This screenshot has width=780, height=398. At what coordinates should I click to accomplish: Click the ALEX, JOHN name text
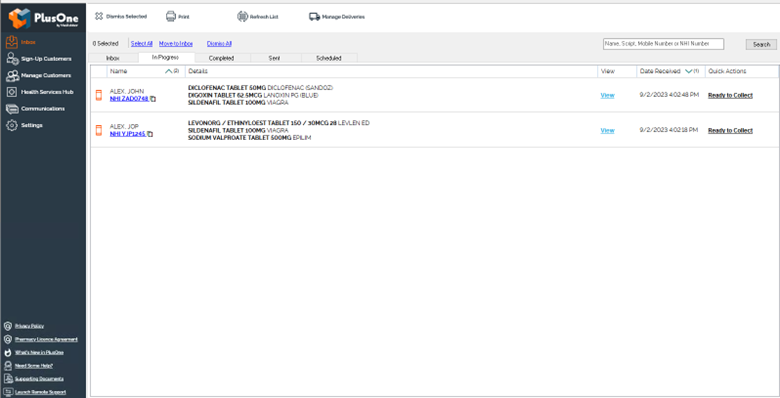[x=127, y=92]
